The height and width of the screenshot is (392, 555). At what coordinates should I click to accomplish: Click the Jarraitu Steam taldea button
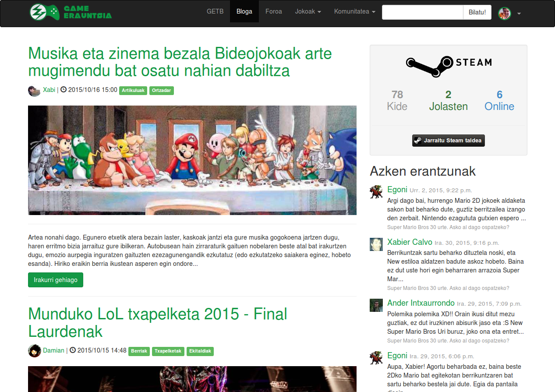point(449,141)
